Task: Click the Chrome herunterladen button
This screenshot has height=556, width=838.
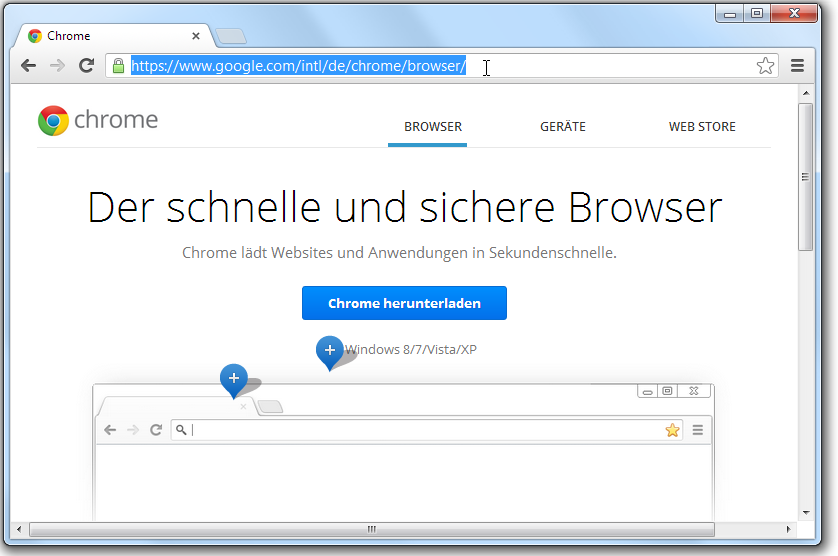Action: [x=404, y=303]
